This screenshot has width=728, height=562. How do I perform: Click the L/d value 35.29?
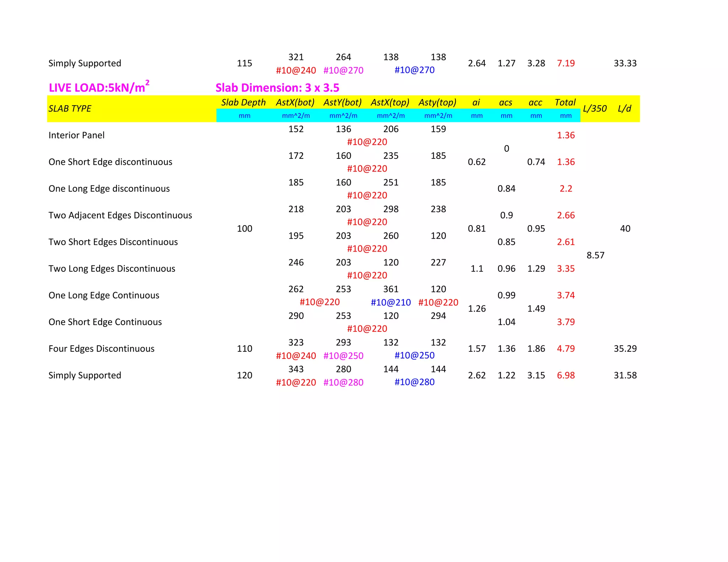(x=625, y=348)
